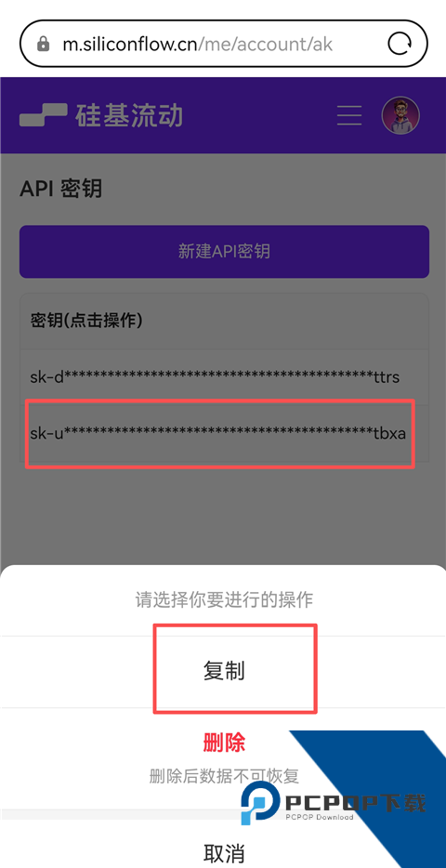Dismiss the sheet with 取消
The width and height of the screenshot is (446, 868).
(224, 853)
